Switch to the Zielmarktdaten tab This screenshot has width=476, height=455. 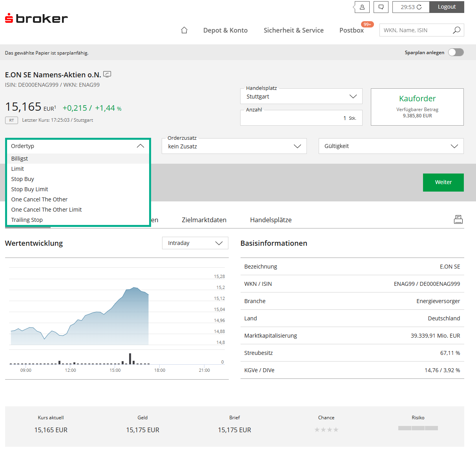204,220
